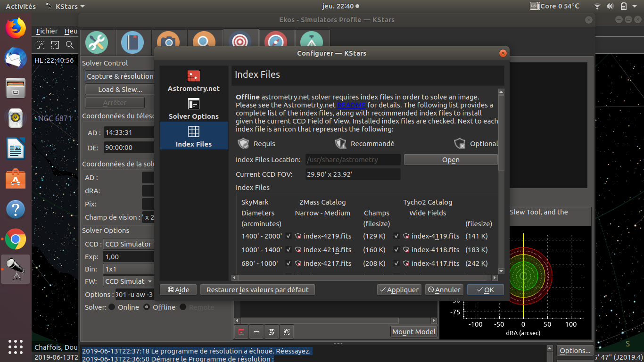Uncheck the index-4219.fits checkbox
644x362 pixels.
tap(289, 236)
